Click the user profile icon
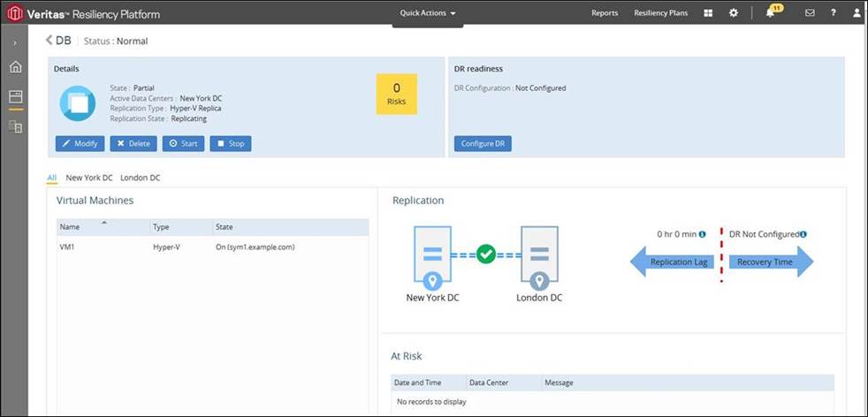868x417 pixels. (857, 13)
